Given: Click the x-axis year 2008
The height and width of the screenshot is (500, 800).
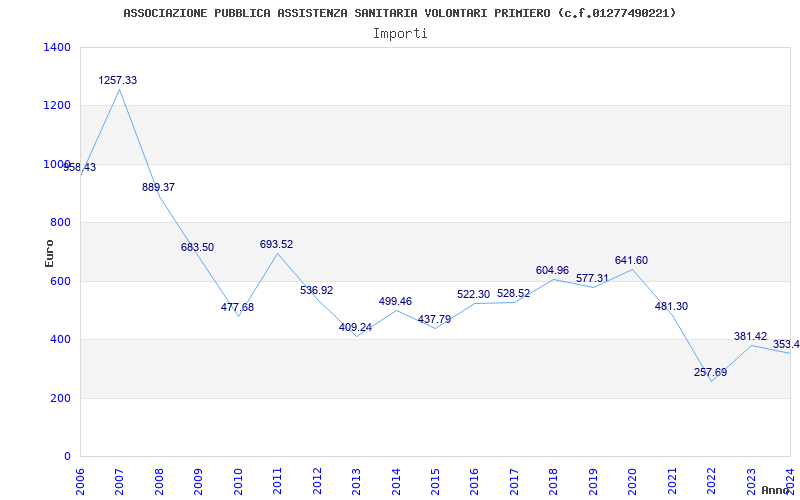Looking at the screenshot, I should coord(159,481).
